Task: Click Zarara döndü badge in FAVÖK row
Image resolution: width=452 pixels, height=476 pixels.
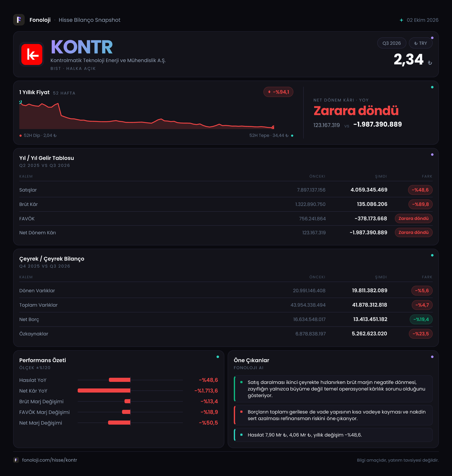Action: (x=413, y=218)
